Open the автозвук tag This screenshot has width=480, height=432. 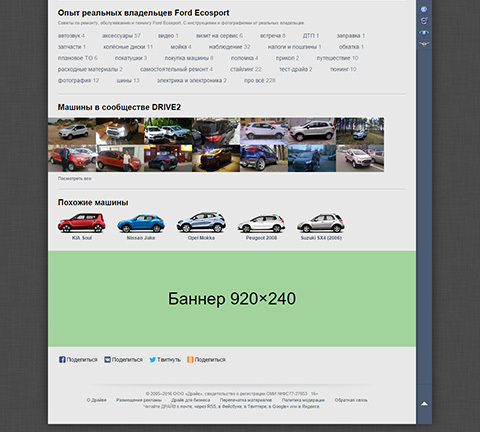tap(71, 36)
